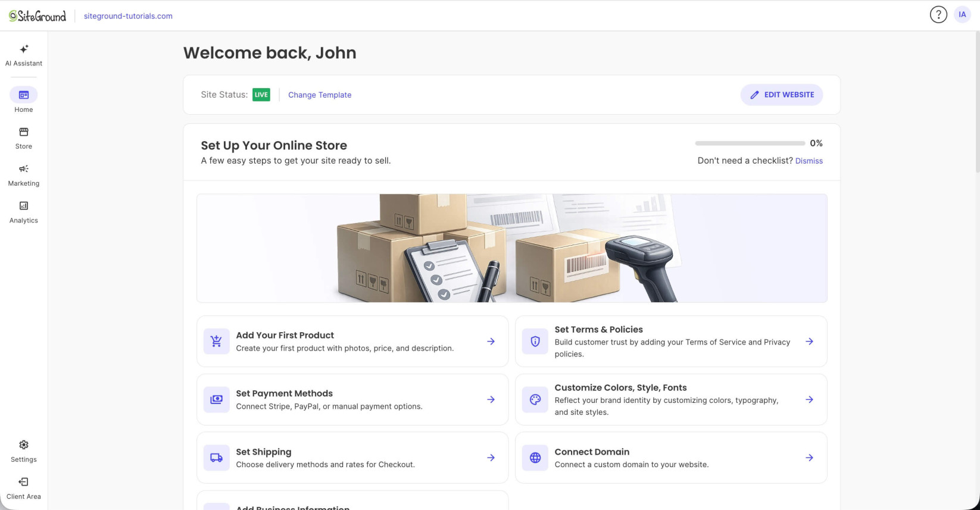The image size is (980, 510).
Task: Open the AI Assistant sparkle icon
Action: tap(24, 49)
